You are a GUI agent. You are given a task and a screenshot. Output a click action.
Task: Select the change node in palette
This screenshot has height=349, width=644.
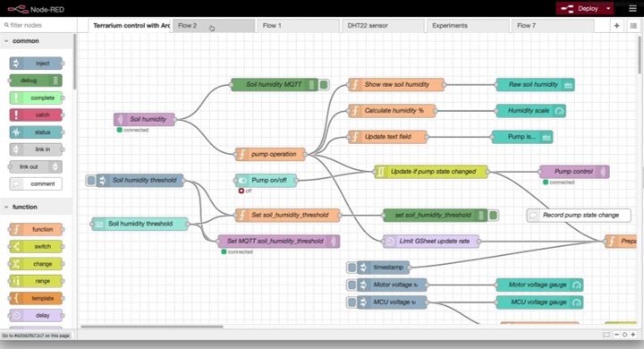36,264
